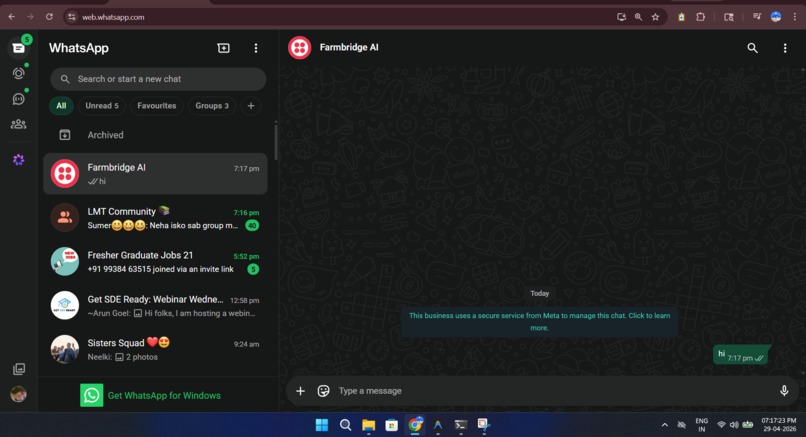Open chat list menu three dots
The height and width of the screenshot is (437, 806).
pos(256,48)
